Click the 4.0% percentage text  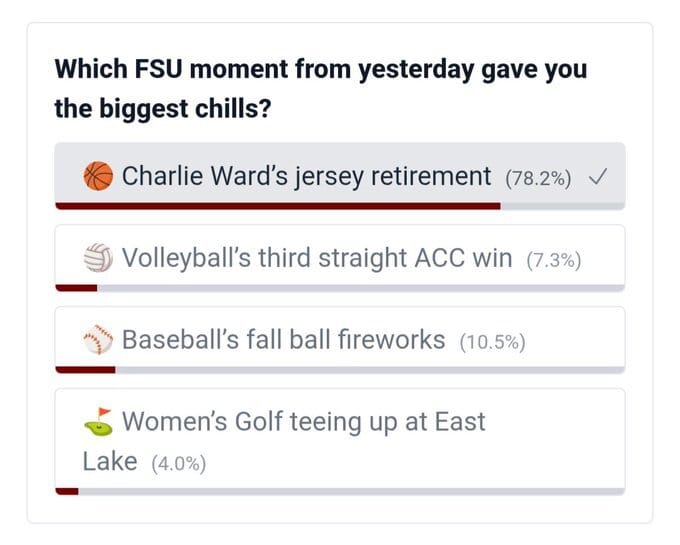point(179,464)
